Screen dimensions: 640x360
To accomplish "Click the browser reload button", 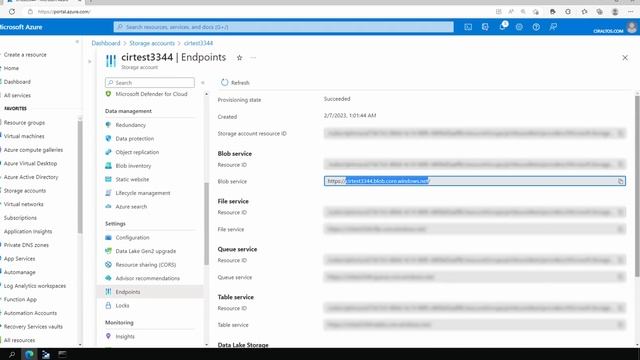I will click(12, 12).
